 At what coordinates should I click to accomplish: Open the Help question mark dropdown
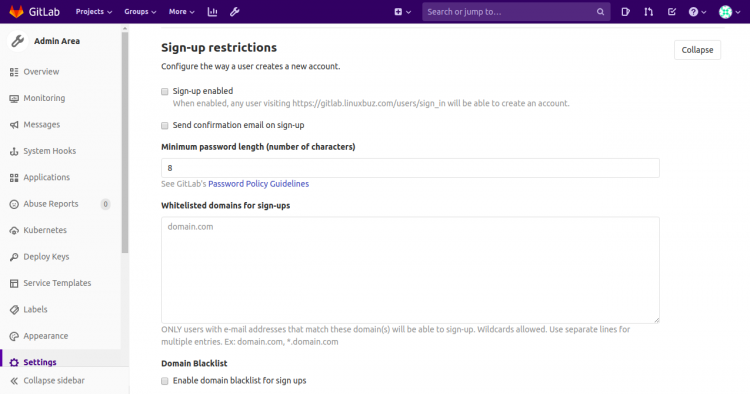697,12
